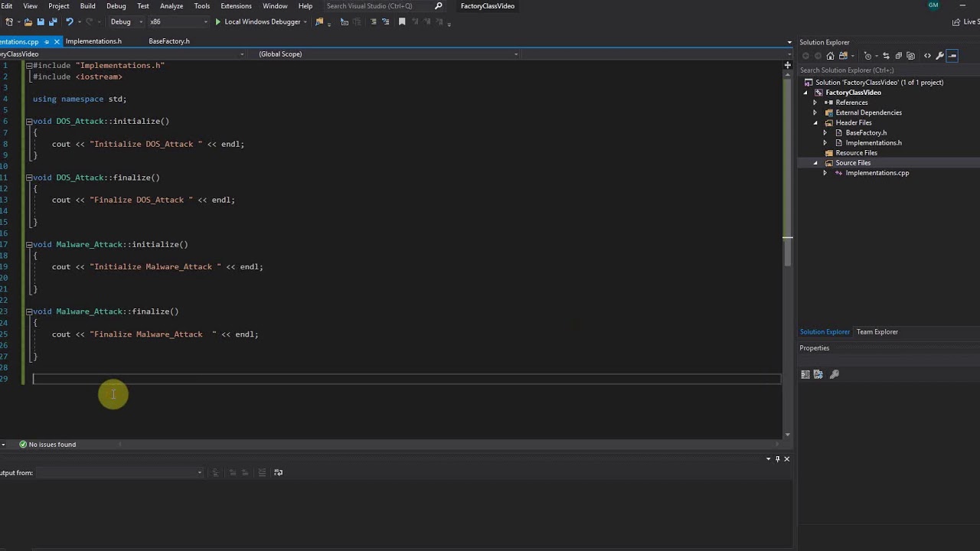Select Implementations.cpp in Solution Explorer

click(x=877, y=173)
